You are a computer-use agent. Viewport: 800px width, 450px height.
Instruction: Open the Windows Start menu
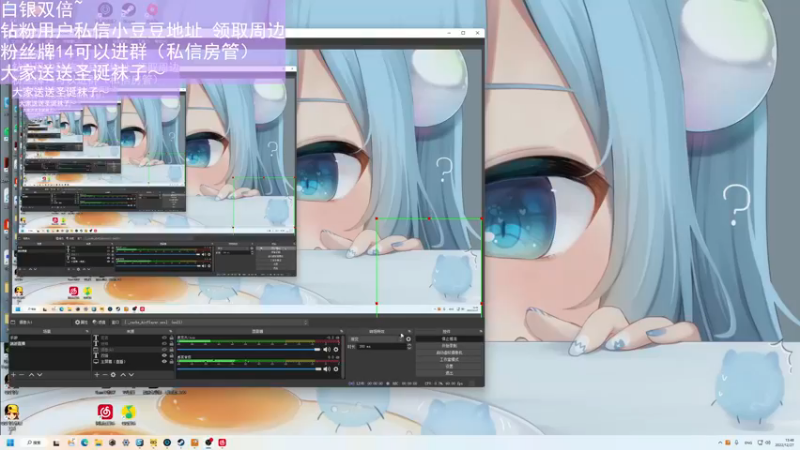(x=11, y=442)
